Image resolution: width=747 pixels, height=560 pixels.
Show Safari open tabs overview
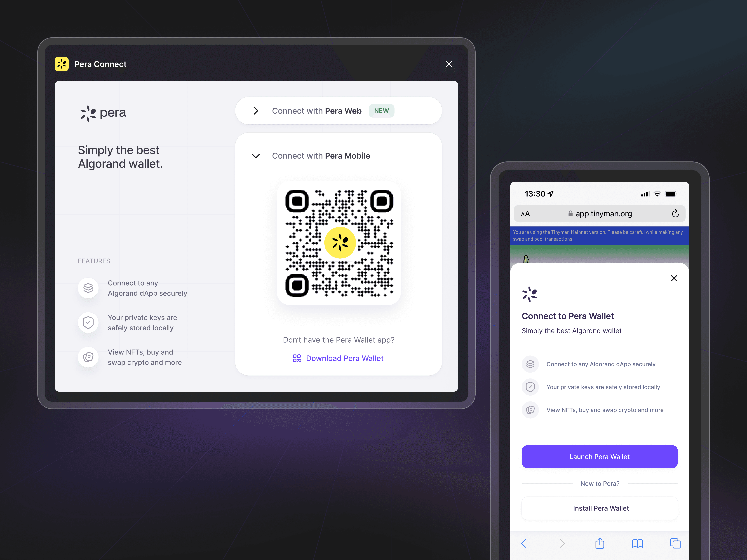point(675,543)
